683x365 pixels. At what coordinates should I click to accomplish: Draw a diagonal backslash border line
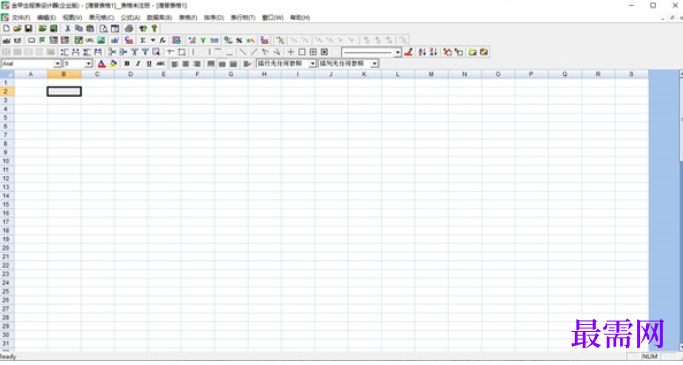(243, 52)
